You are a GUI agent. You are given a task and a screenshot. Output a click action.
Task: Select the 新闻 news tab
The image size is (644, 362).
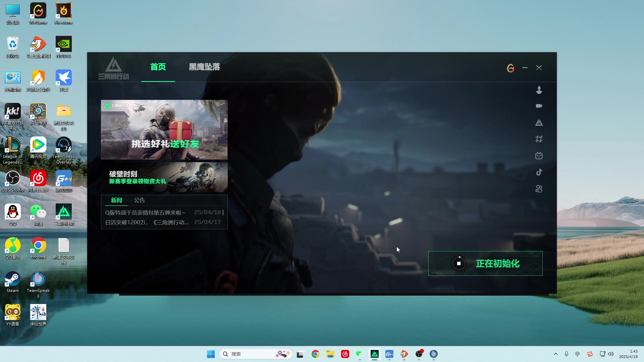(116, 200)
